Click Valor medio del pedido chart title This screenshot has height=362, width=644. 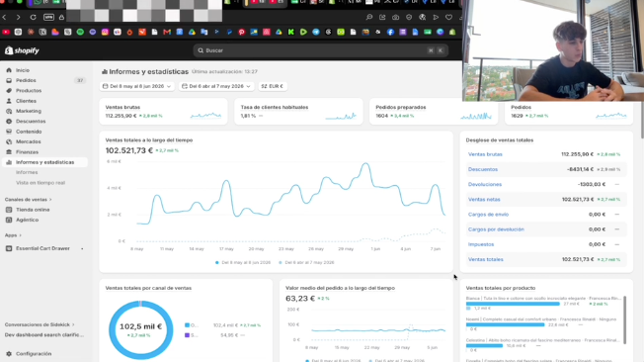click(340, 288)
